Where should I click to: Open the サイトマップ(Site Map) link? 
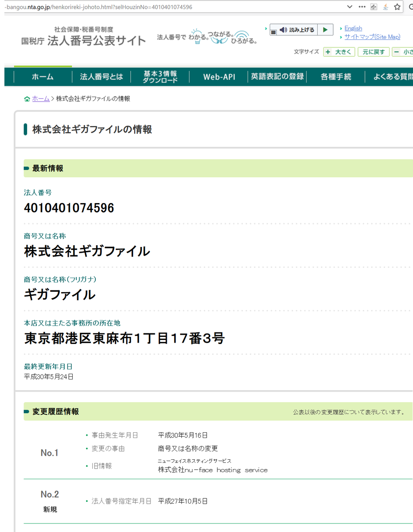(372, 37)
